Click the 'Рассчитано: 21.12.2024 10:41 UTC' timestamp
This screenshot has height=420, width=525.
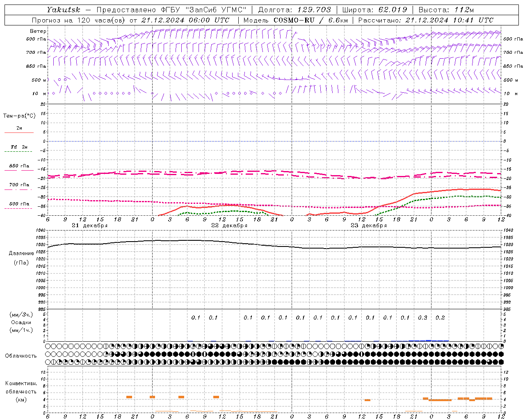click(426, 20)
